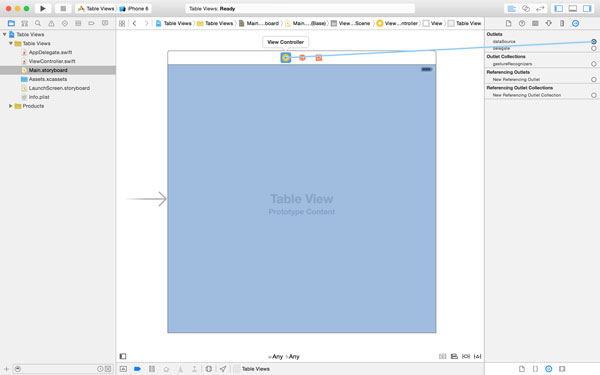The image size is (600, 375).
Task: Click the First Responder dock icon
Action: tap(302, 58)
